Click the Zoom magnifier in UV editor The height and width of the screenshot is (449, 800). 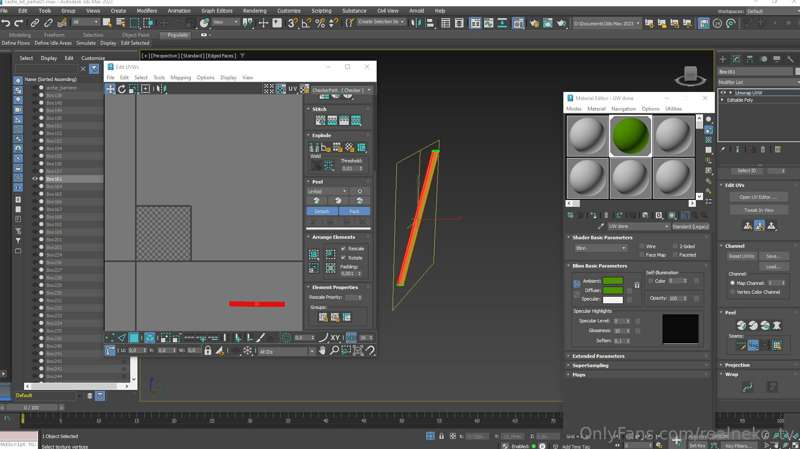point(334,351)
